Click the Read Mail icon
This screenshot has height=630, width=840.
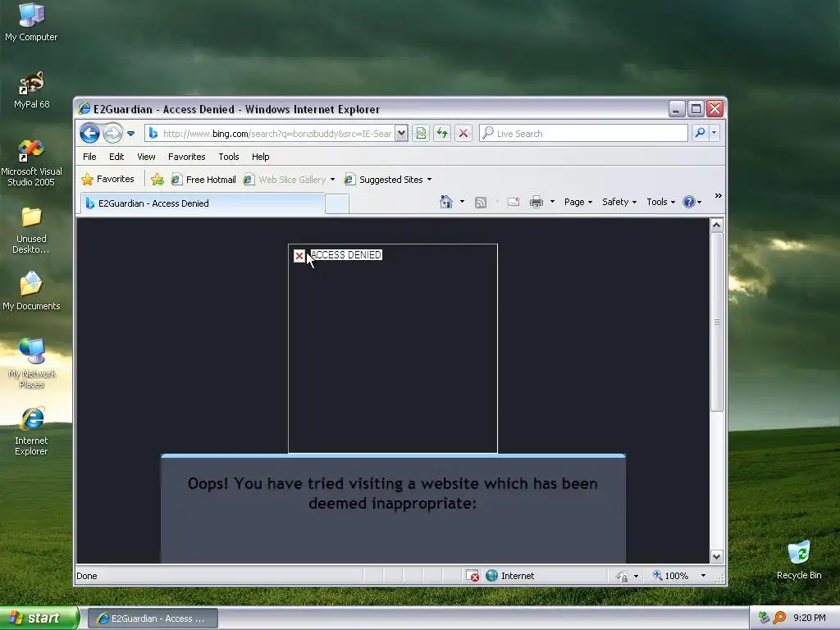pyautogui.click(x=514, y=202)
